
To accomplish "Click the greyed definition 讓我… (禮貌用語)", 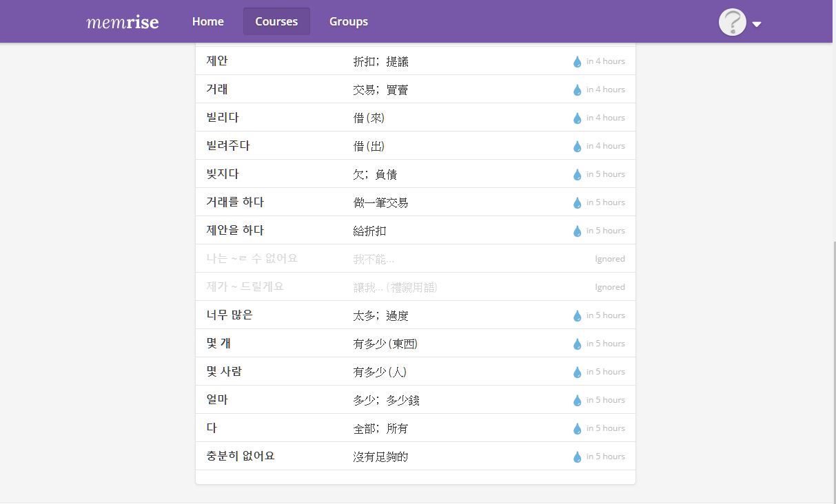I will pyautogui.click(x=396, y=287).
